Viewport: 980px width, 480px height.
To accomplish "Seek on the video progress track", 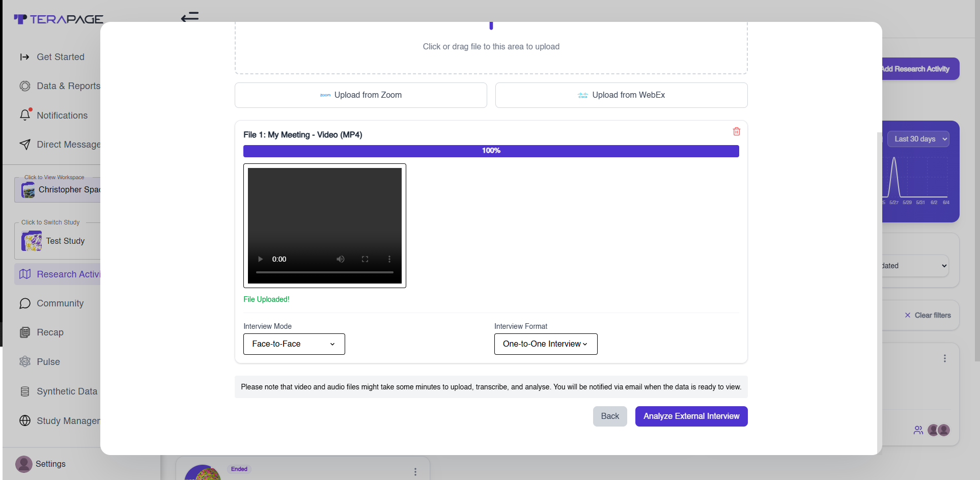I will (x=325, y=272).
